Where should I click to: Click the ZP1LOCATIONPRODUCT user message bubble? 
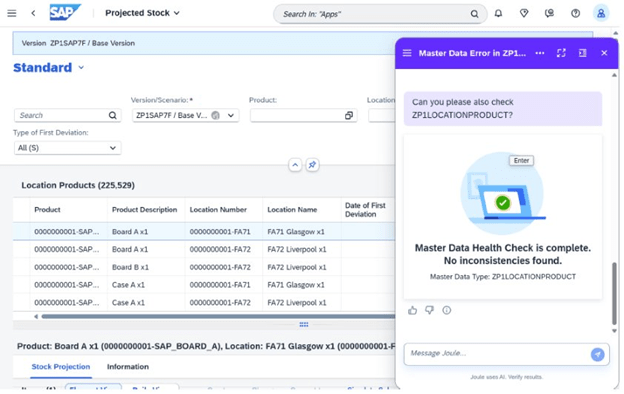click(503, 109)
